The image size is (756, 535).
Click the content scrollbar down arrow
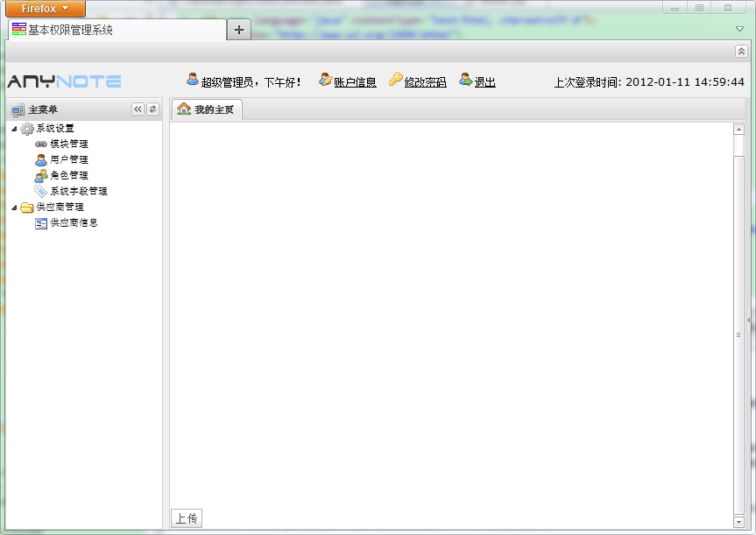point(738,522)
